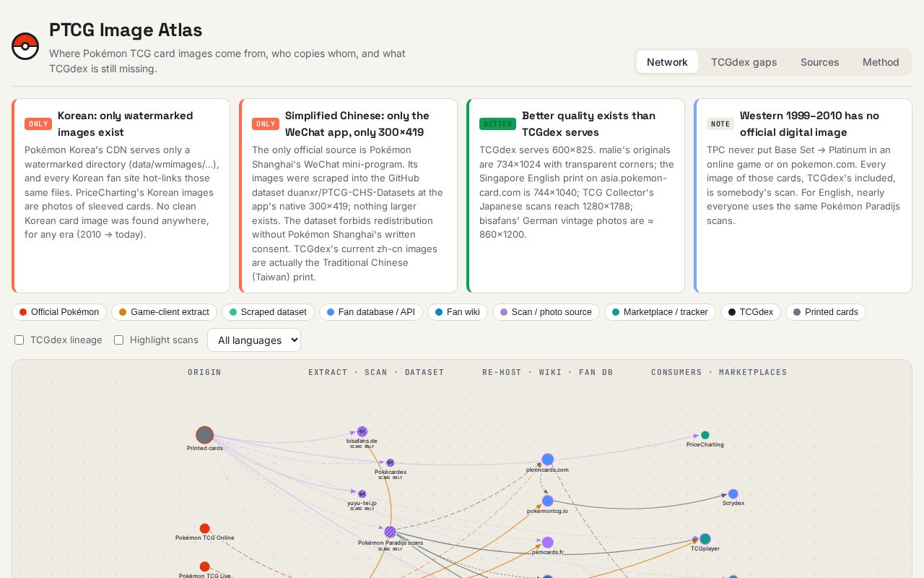The image size is (924, 578).
Task: Select the Printed cards node in the graph
Action: tap(205, 435)
